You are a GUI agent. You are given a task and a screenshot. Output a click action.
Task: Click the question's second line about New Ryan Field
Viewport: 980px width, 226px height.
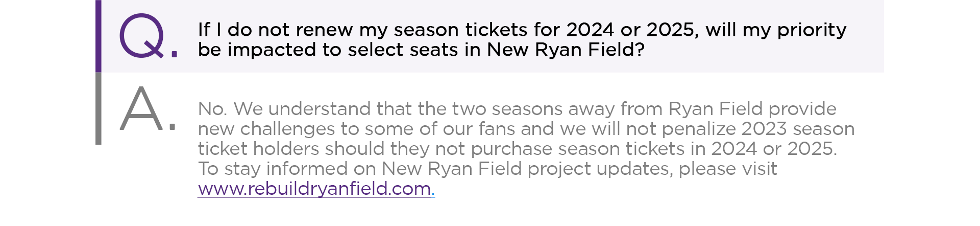(421, 50)
